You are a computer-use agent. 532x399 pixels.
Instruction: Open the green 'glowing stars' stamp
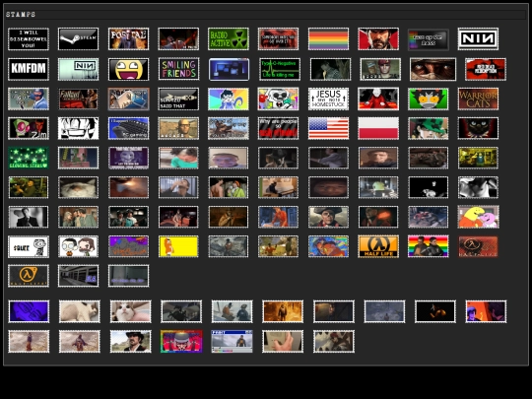point(29,158)
